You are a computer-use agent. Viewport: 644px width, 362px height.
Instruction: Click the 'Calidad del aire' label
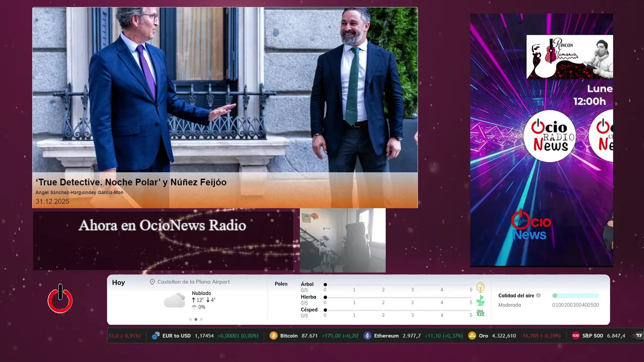click(516, 296)
